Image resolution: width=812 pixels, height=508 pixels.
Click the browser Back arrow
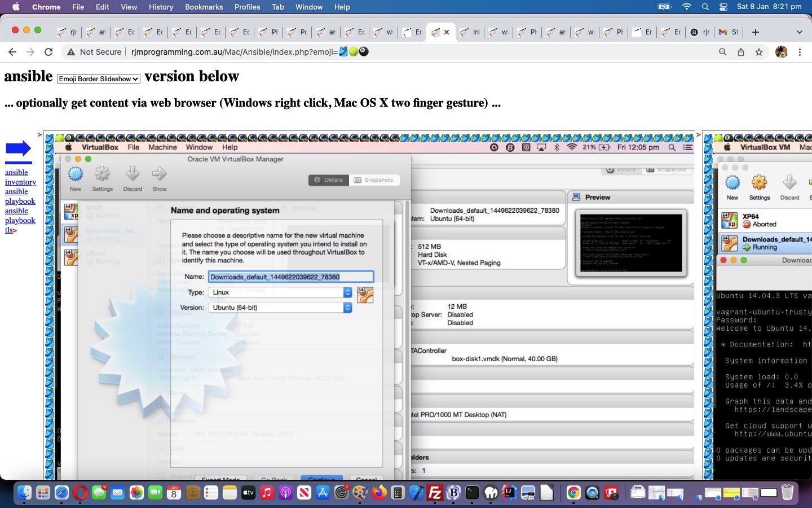(12, 52)
